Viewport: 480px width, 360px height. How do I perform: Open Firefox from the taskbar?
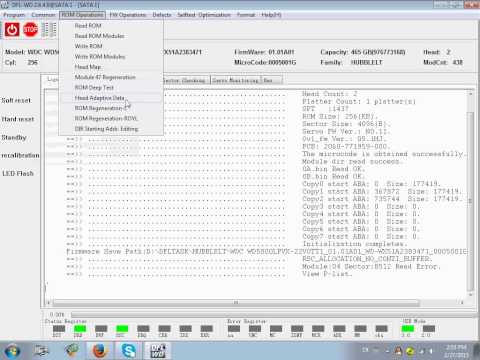pyautogui.click(x=99, y=351)
